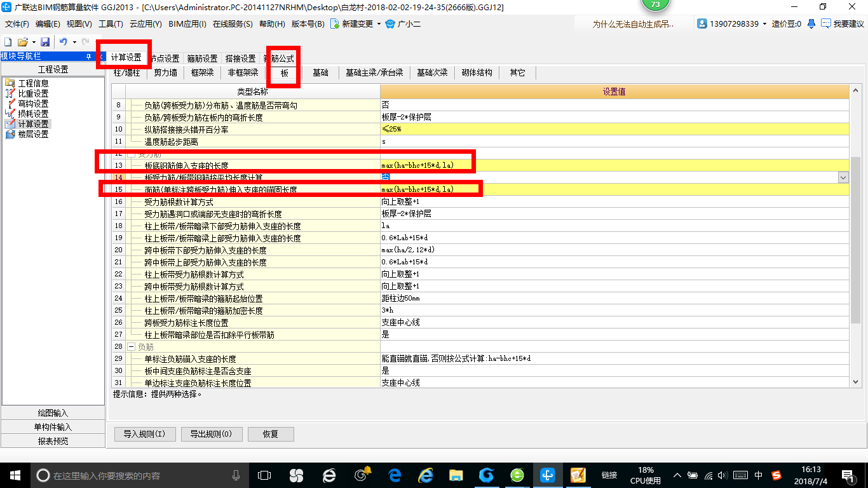
Task: Open Windows Start menu
Action: click(x=14, y=475)
